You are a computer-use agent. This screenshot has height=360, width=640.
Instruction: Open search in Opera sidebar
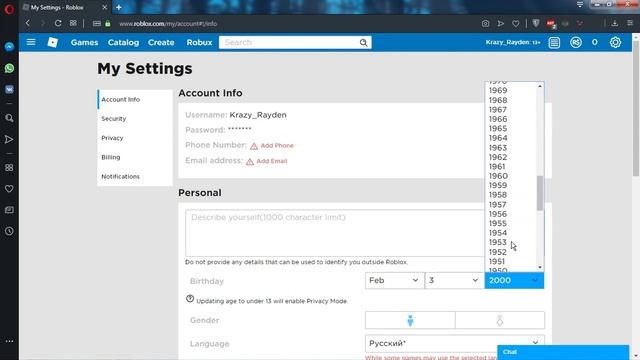(9, 118)
